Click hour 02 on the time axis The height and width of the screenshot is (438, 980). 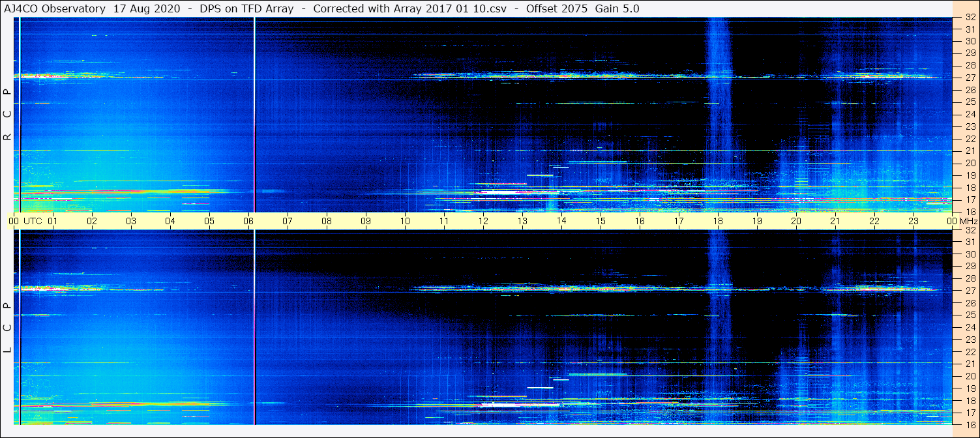coord(92,221)
